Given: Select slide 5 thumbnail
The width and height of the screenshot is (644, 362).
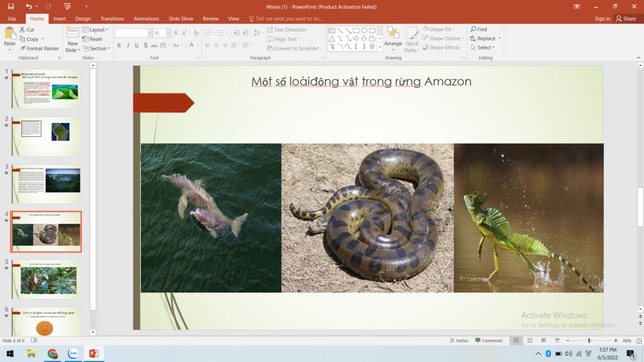Looking at the screenshot, I should (47, 279).
